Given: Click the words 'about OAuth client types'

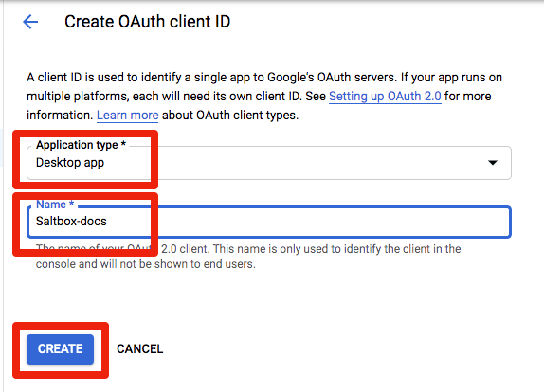Looking at the screenshot, I should click(230, 116).
